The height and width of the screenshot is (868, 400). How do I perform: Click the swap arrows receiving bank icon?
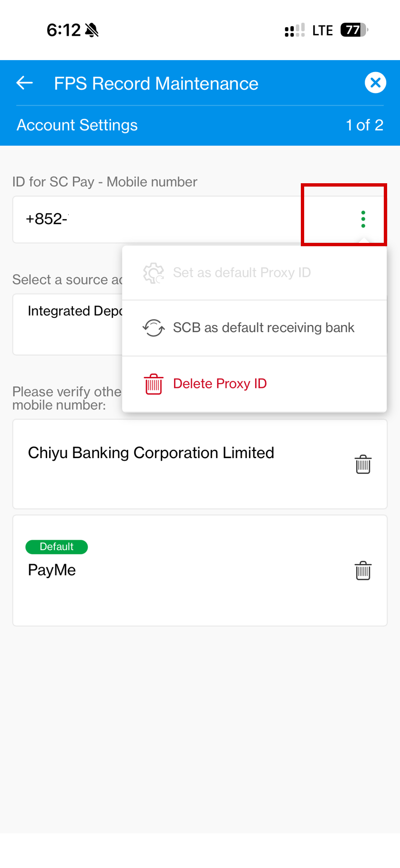pos(154,328)
